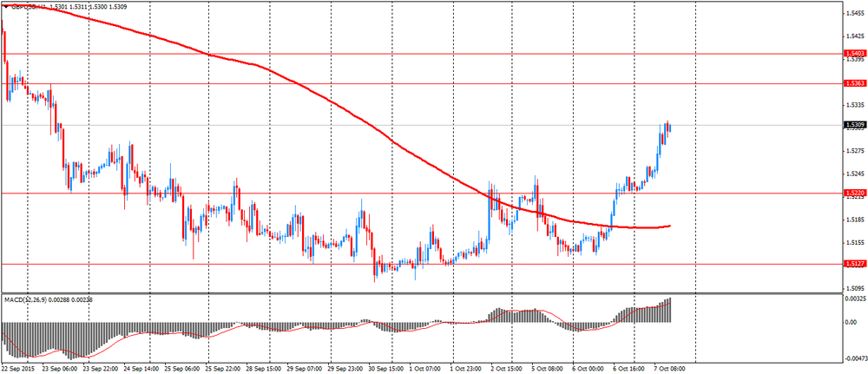This screenshot has height=374, width=868.
Task: Click the 1.5155 value on price axis
Action: (x=856, y=242)
